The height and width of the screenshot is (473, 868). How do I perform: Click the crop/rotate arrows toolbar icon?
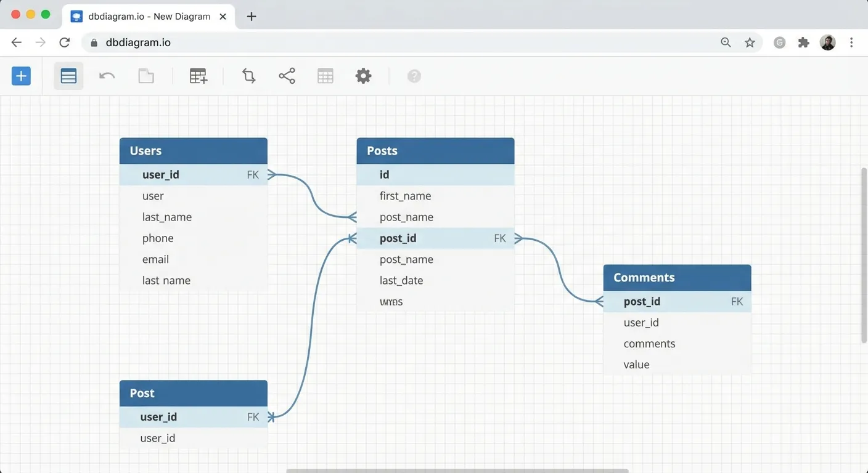pyautogui.click(x=248, y=76)
